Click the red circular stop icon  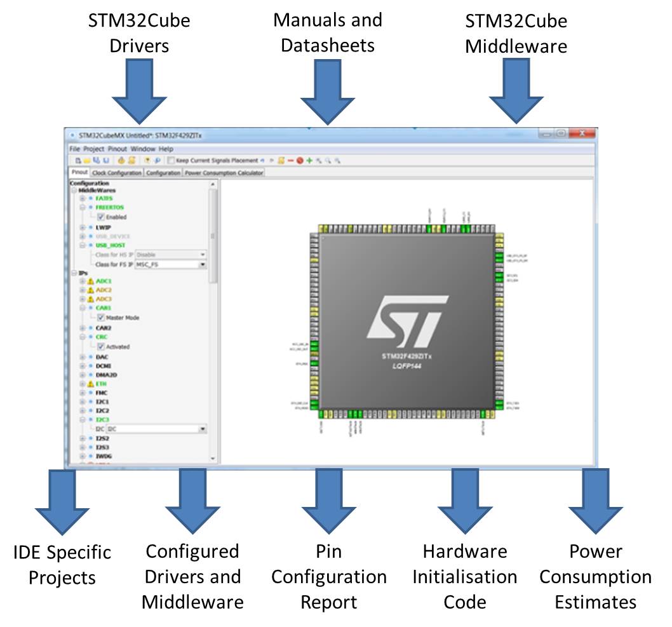(299, 161)
